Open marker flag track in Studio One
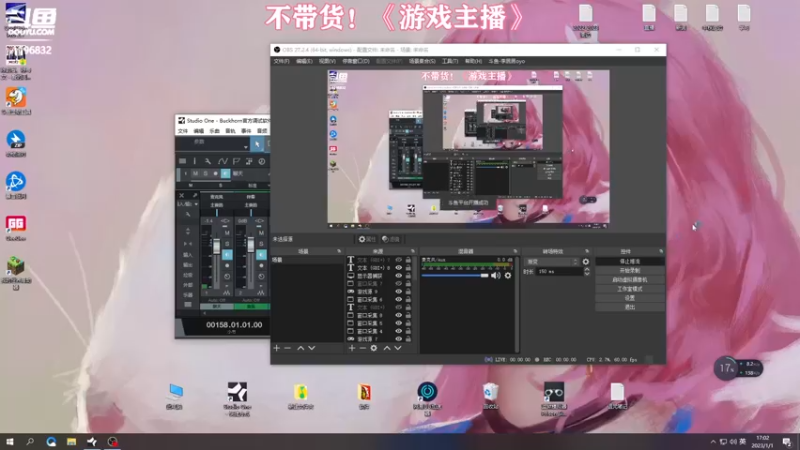Screen dimensions: 800x450 coord(236,161)
